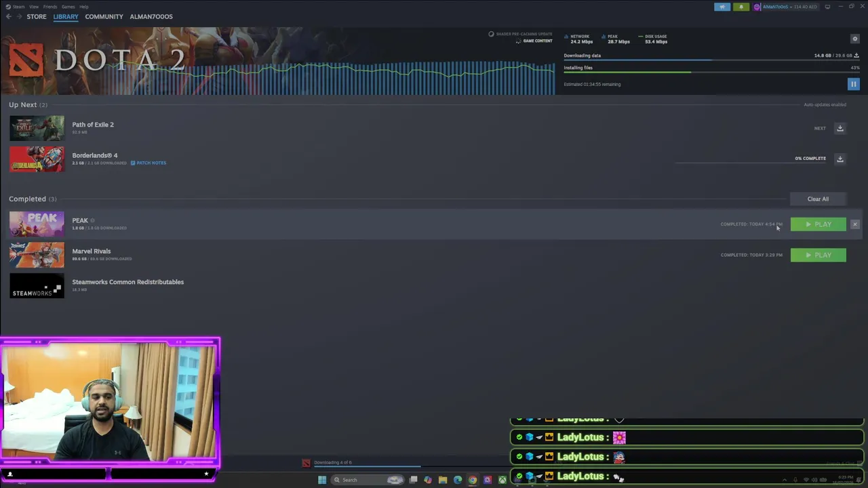The height and width of the screenshot is (488, 868).
Task: Open Steamworks Common Redistributables thumbnail
Action: (x=37, y=285)
